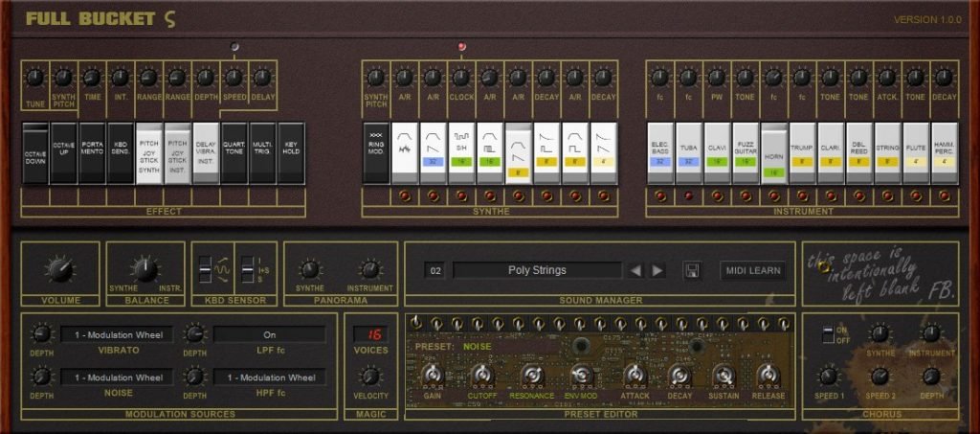The image size is (980, 434).
Task: Click the Panorama Instrument knob
Action: pyautogui.click(x=370, y=269)
